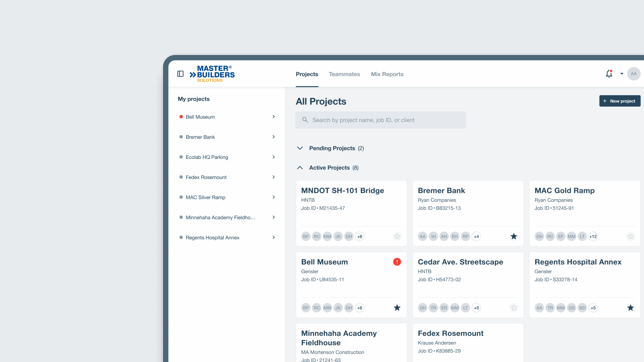
Task: Expand the Pending Projects section
Action: (300, 148)
